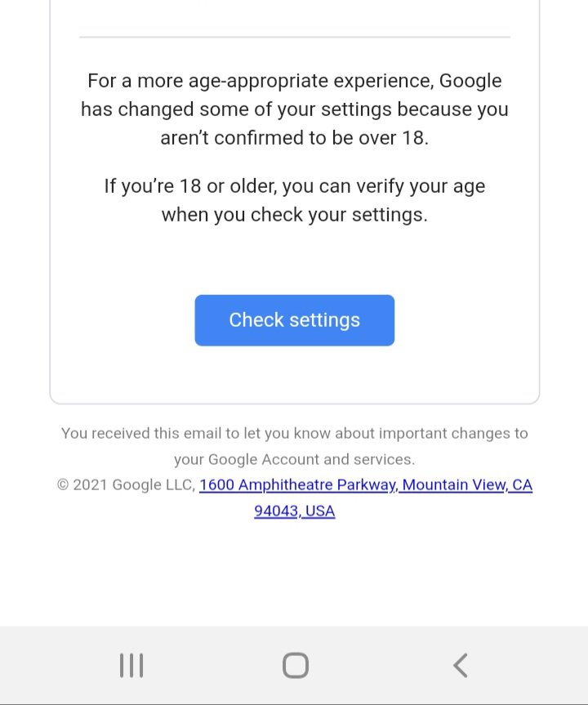Tap the 'If you're 18 or older' paragraph

(x=295, y=200)
